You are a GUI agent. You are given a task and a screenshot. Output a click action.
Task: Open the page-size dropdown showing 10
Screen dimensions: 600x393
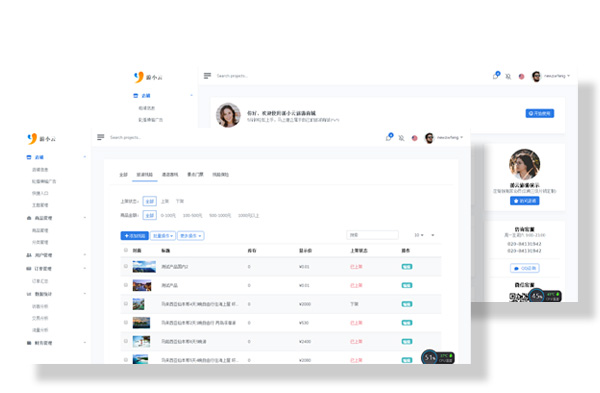click(419, 235)
